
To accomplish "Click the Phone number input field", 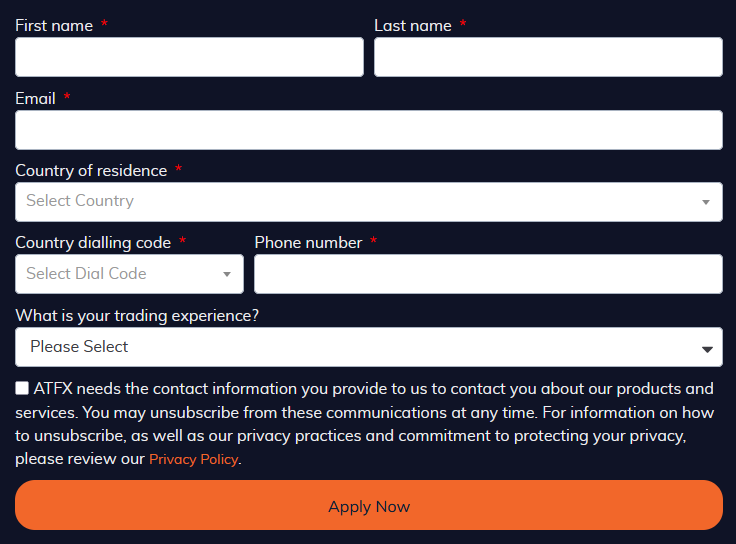I will (x=488, y=274).
